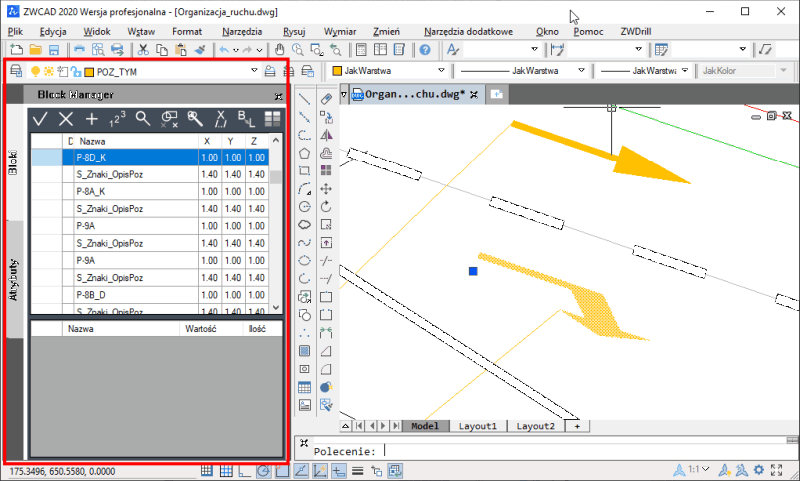Select the Erase tool
800x481 pixels.
click(326, 99)
